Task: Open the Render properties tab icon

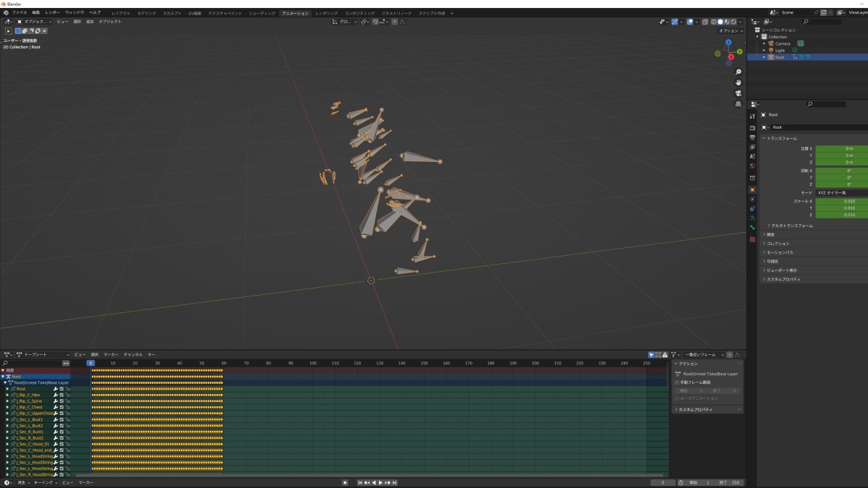Action: click(752, 128)
